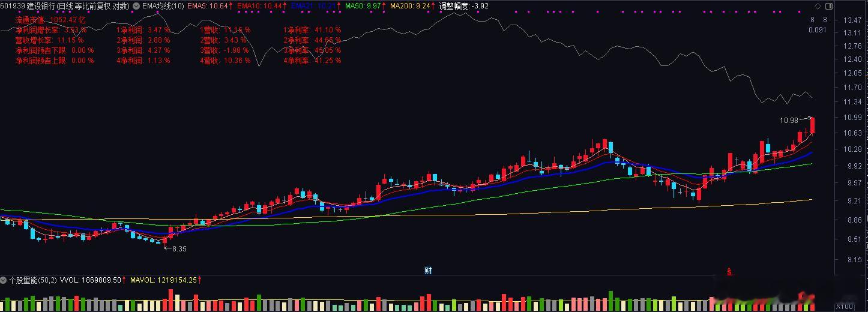Select the 11.34 price axis label
The width and height of the screenshot is (868, 312).
click(x=852, y=102)
